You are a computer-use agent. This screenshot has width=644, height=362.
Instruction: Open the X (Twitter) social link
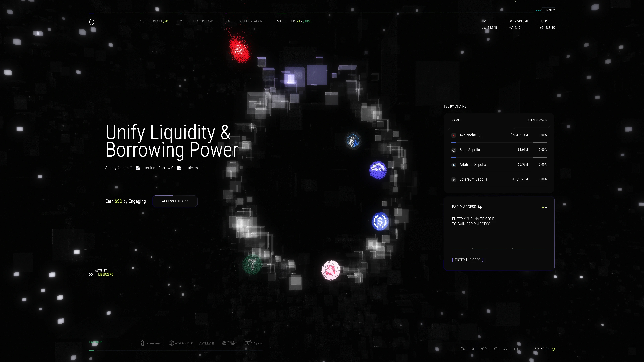[x=473, y=349]
